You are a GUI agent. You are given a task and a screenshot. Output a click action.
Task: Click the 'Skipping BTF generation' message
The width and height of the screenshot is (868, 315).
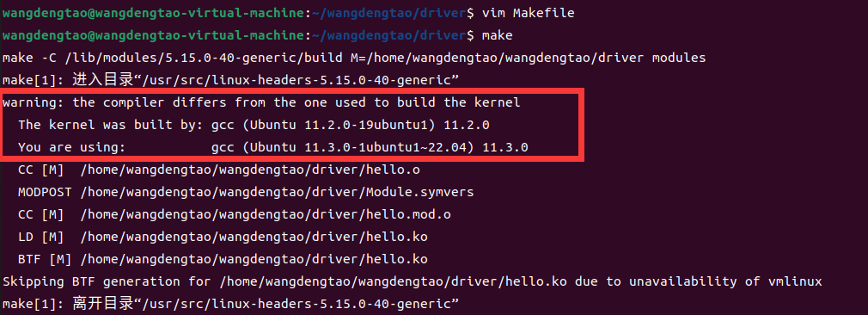click(x=412, y=281)
